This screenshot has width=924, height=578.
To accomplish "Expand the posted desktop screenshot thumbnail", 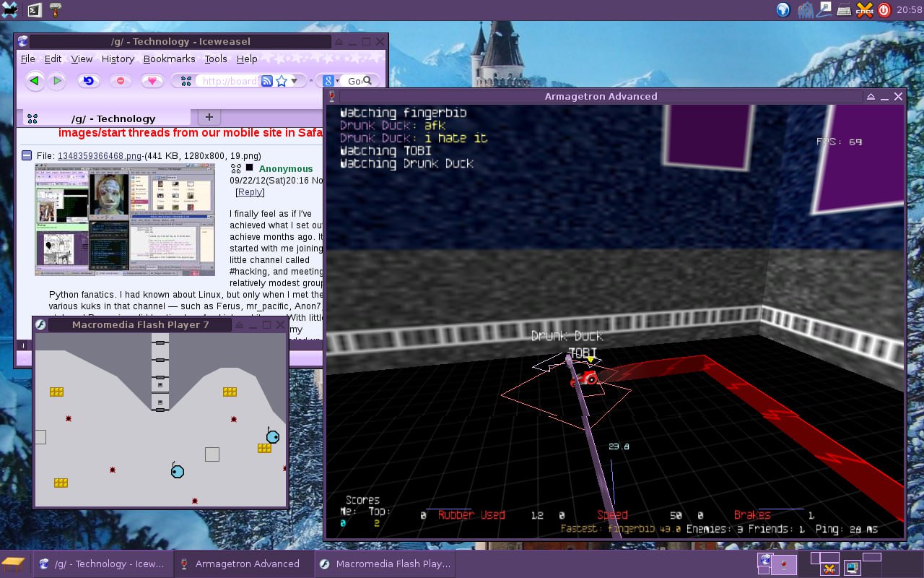I will 125,220.
